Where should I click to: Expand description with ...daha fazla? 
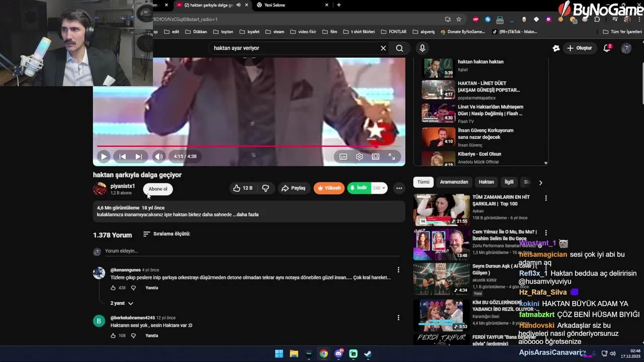coord(246,215)
